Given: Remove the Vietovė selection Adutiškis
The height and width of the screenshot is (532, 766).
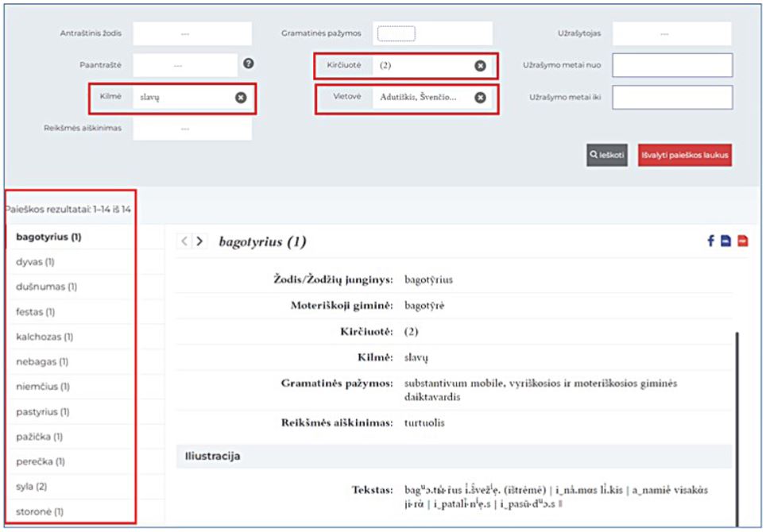Looking at the screenshot, I should (x=480, y=97).
